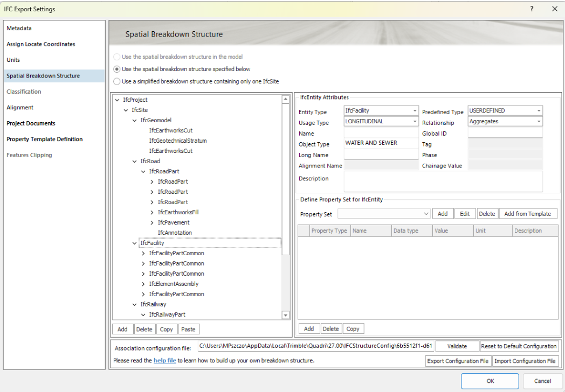Select the IfcGeotechnicalStratum tree row
The height and width of the screenshot is (392, 565).
click(178, 141)
